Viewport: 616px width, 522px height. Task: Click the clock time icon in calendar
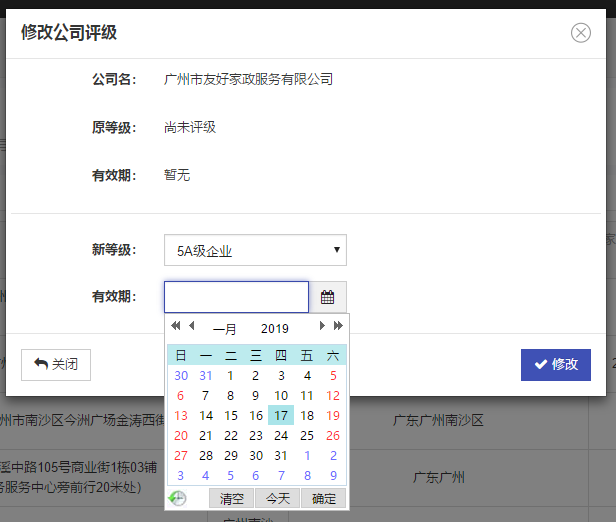point(177,498)
